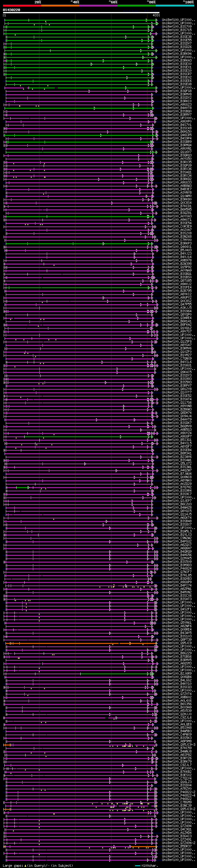
Task: Click the UniRef100_B3SE38 hit label
Action: pos(177,37)
